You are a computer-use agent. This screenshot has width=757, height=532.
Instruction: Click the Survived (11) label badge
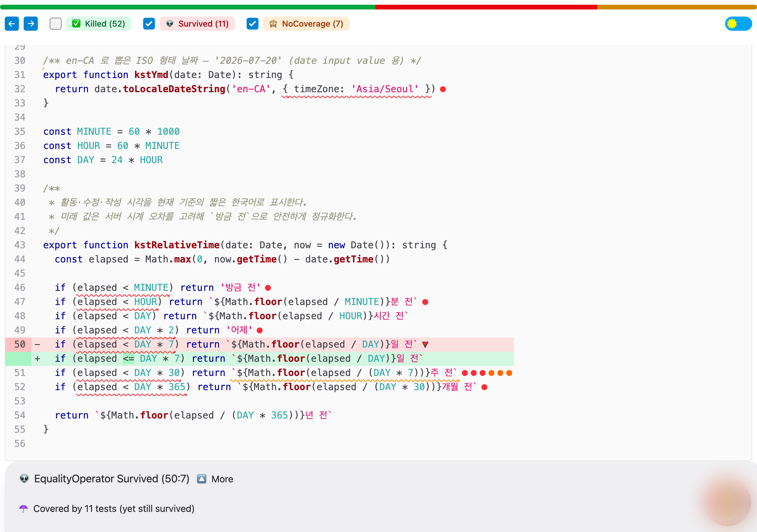pos(197,23)
